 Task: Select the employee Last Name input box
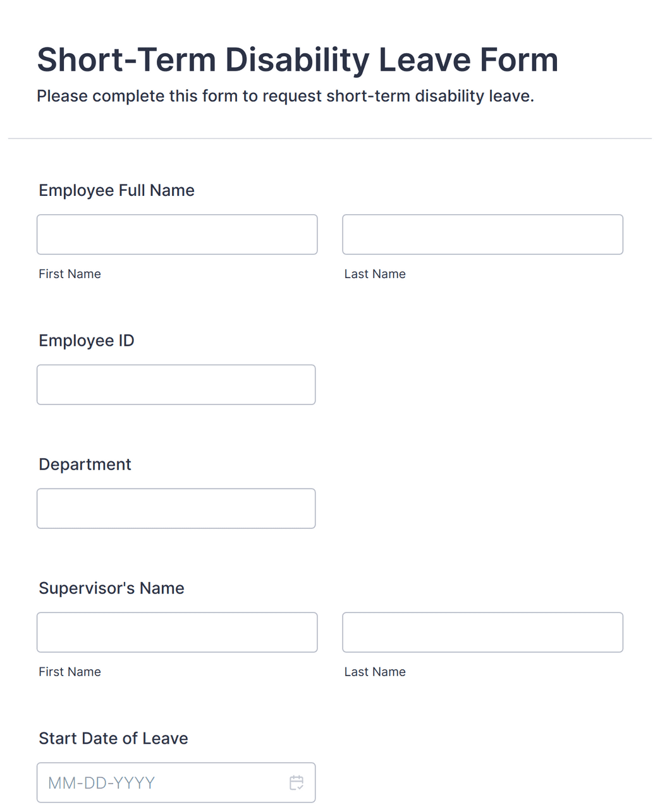pos(482,234)
